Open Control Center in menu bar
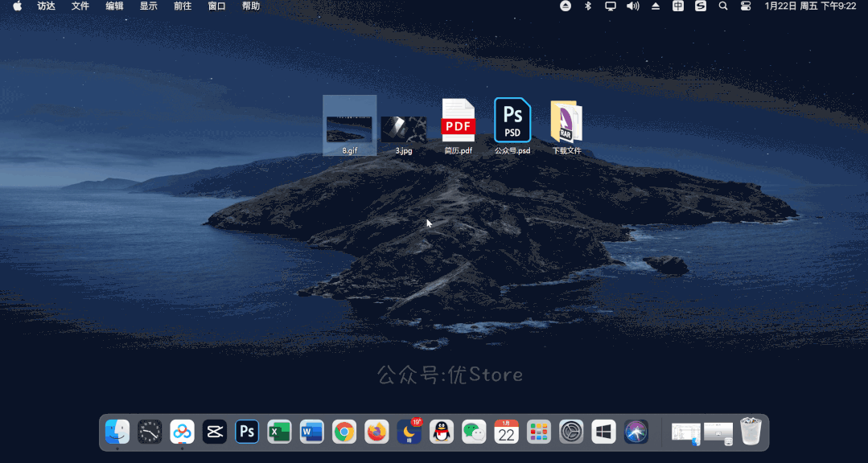Viewport: 868px width, 463px height. pyautogui.click(x=746, y=6)
